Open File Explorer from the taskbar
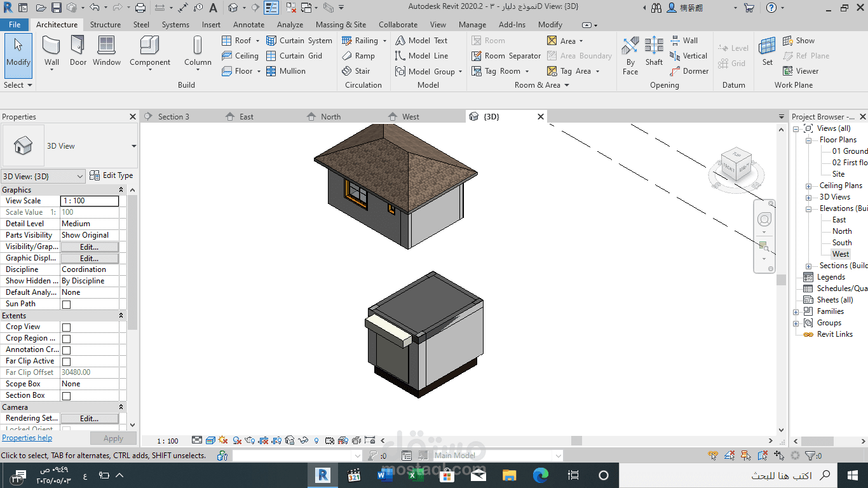Screen dimensions: 868x488 510,475
